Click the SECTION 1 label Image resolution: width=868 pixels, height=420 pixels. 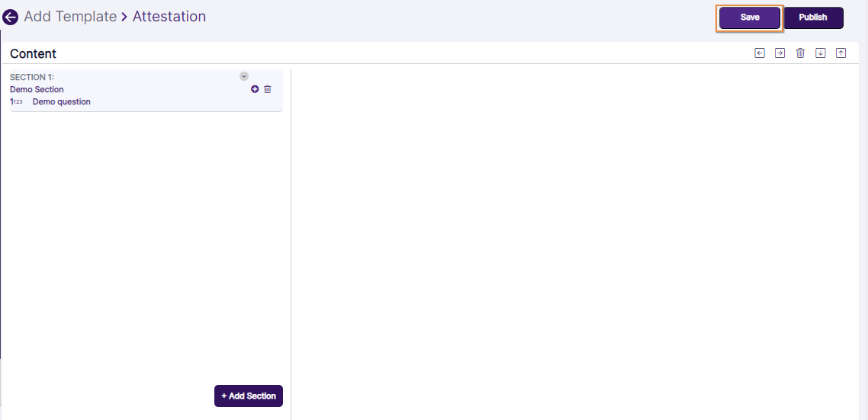pyautogui.click(x=32, y=77)
